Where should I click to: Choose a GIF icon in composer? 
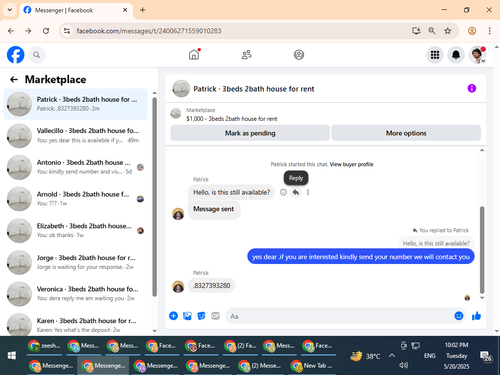coord(215,316)
